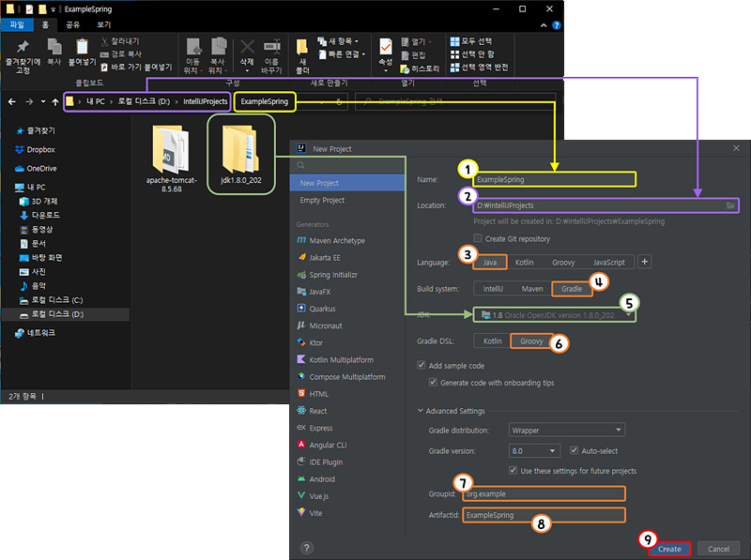The image size is (751, 560).
Task: Click Invert selection (선택 영역 반전)
Action: point(480,67)
